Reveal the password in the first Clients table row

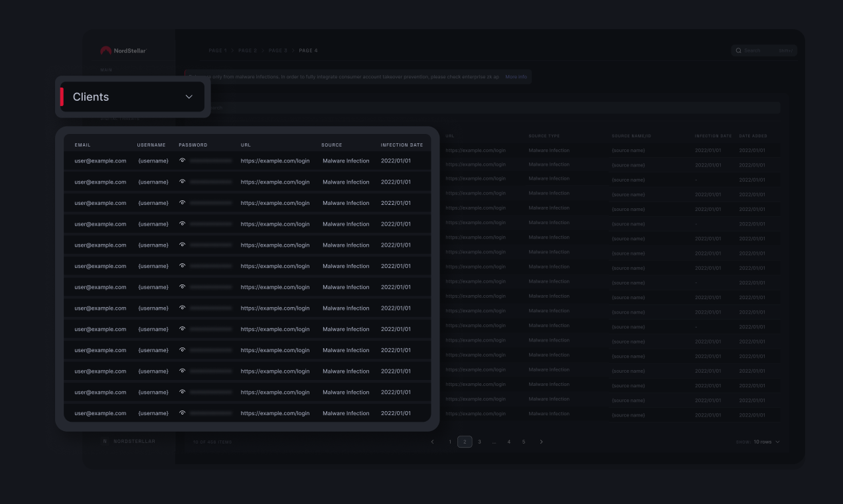coord(183,160)
